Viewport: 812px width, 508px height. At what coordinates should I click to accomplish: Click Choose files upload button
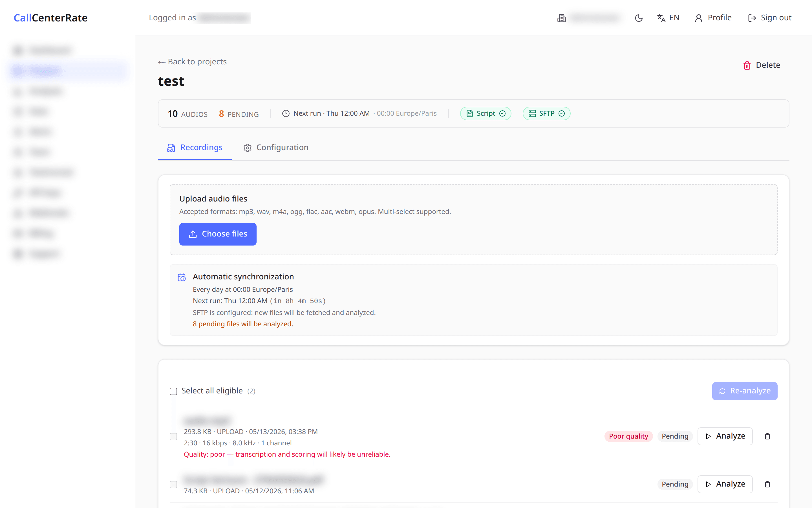[x=218, y=234]
